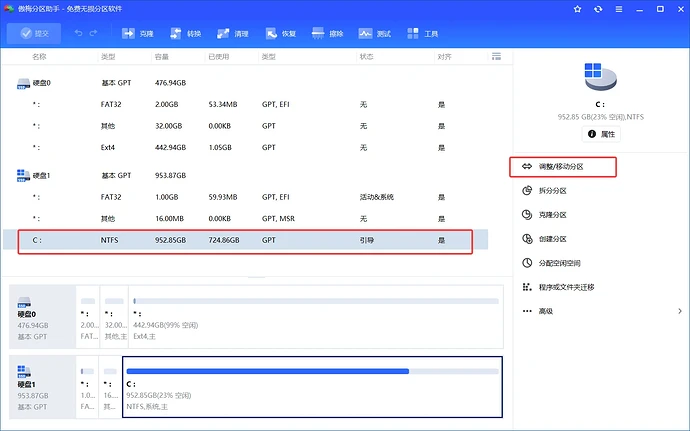Viewport: 690px width, 431px height.
Task: Open the 转换 (Convert) toolbar menu
Action: pyautogui.click(x=186, y=33)
